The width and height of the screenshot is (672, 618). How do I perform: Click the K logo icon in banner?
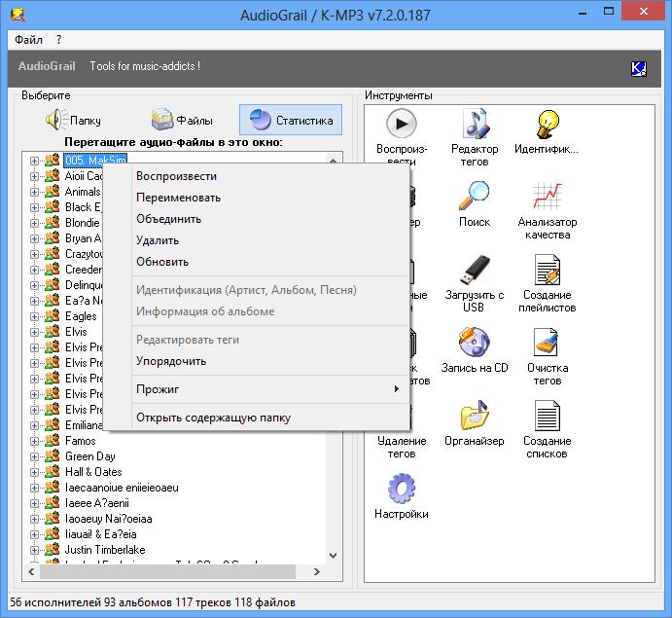(639, 69)
